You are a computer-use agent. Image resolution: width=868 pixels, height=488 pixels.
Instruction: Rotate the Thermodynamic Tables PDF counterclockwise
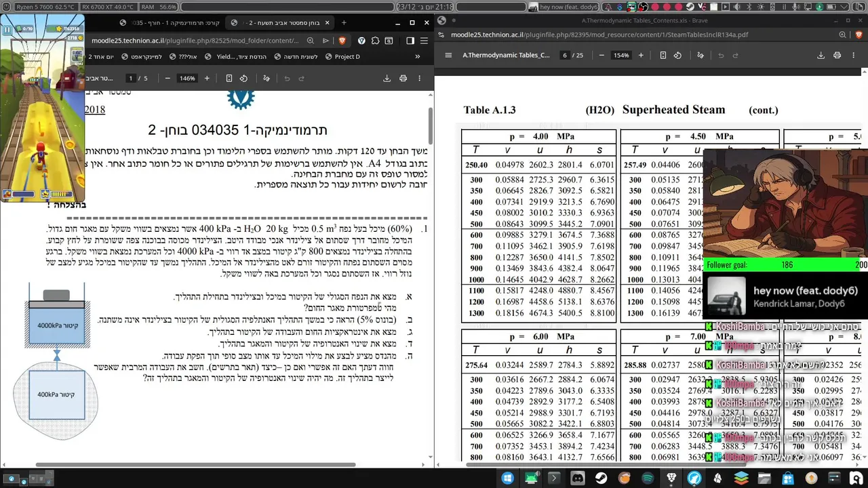point(677,56)
